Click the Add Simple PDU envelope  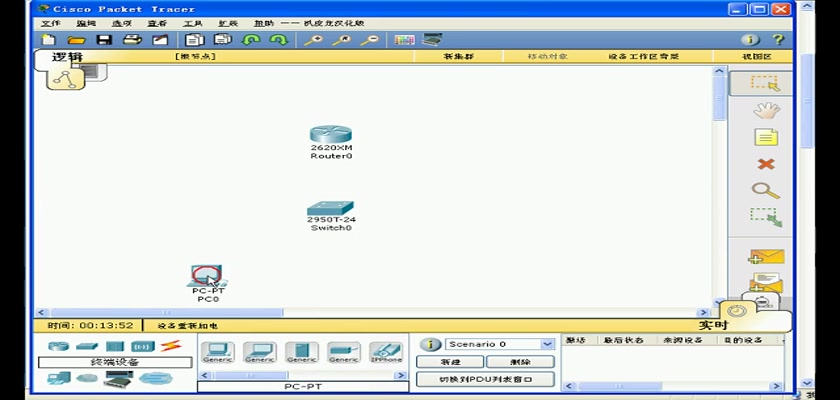[766, 256]
